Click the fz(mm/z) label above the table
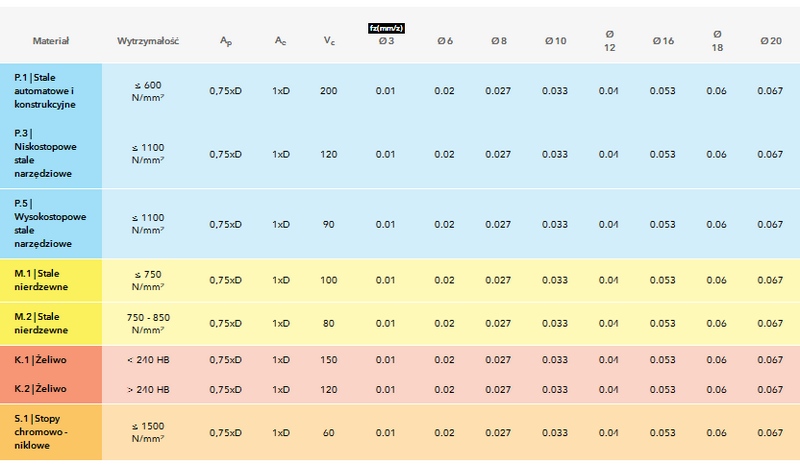 coord(386,28)
